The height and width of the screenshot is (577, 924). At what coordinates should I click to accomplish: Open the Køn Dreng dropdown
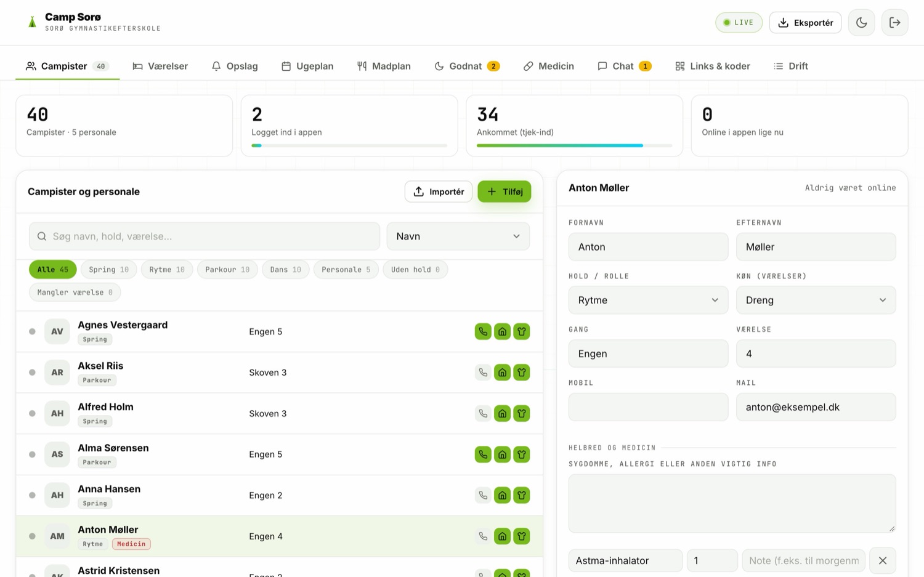pyautogui.click(x=816, y=300)
